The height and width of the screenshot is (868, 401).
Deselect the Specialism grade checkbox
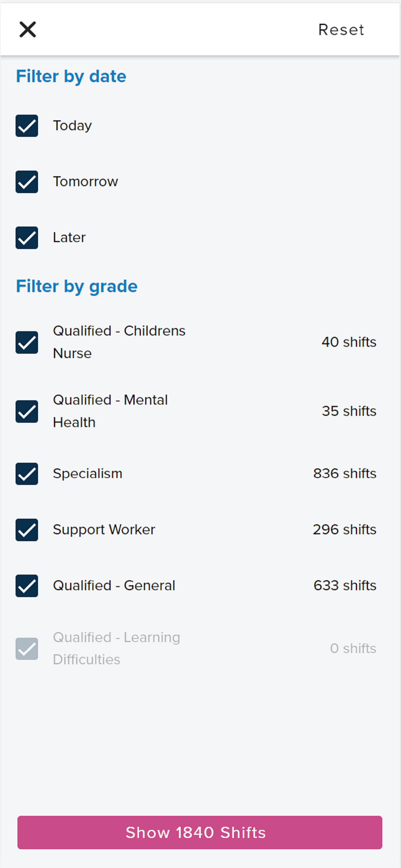pyautogui.click(x=27, y=474)
